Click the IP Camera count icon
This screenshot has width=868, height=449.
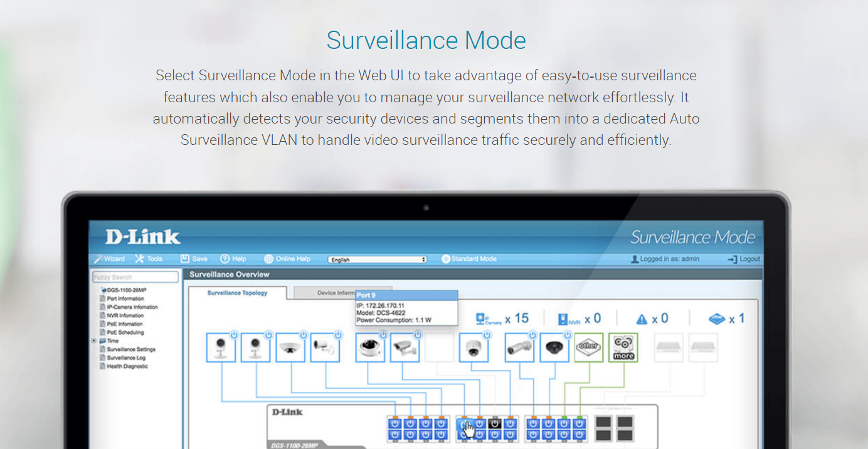(x=482, y=319)
